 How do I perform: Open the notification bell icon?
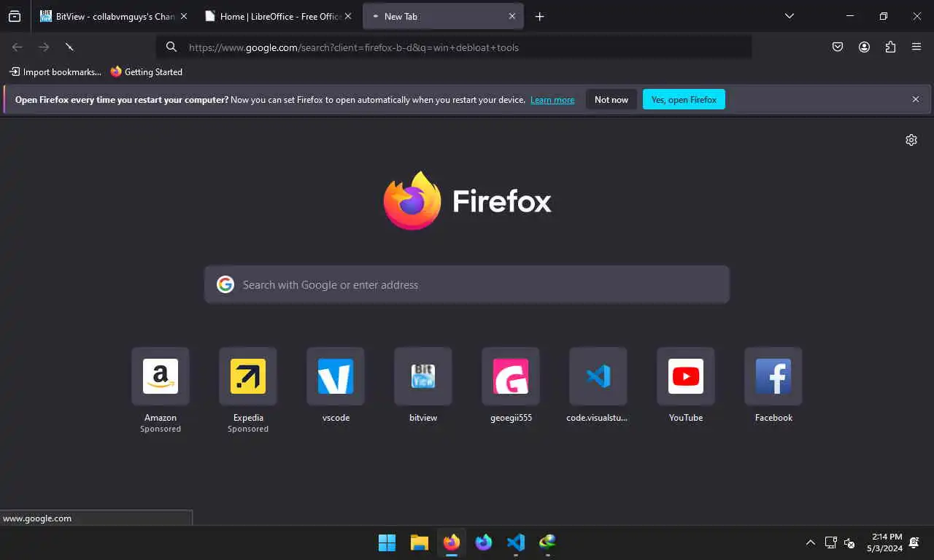(915, 542)
